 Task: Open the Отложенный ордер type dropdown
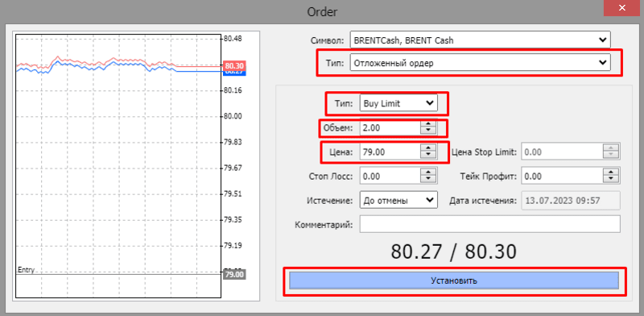(480, 63)
